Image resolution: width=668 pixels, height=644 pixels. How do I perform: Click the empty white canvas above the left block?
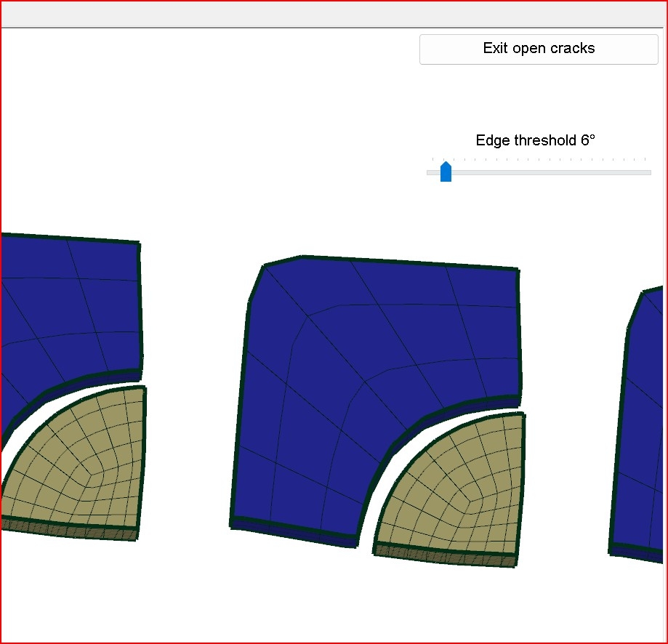point(73,145)
